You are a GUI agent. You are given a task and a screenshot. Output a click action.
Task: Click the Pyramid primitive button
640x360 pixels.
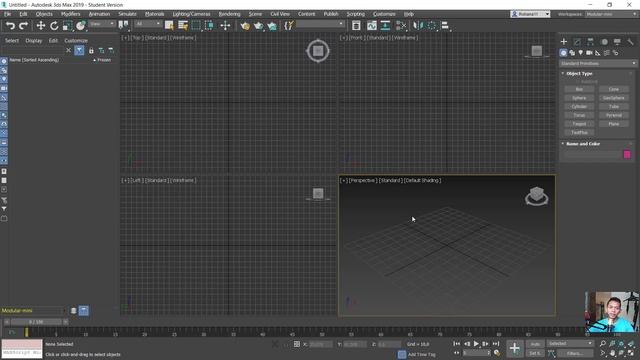point(614,115)
